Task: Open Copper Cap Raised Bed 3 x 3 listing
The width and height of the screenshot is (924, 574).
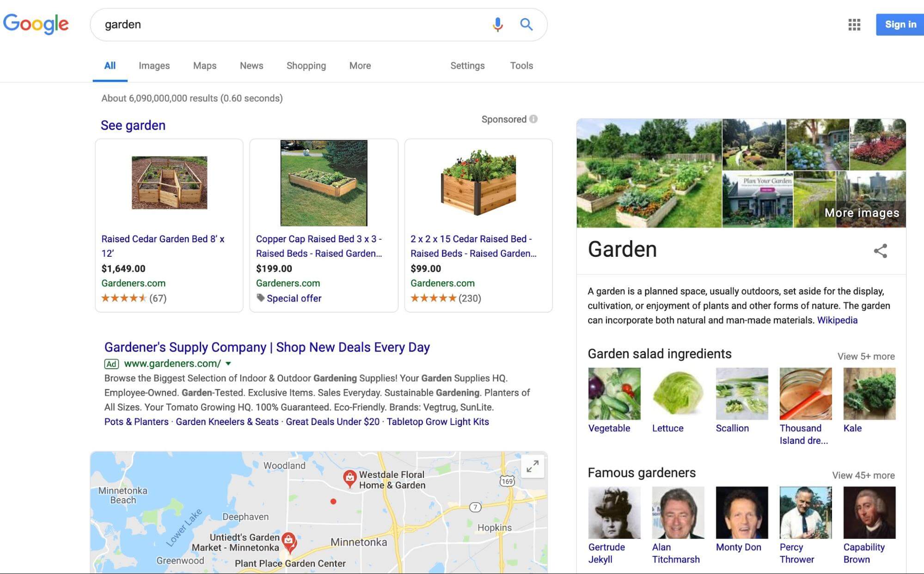Action: [319, 246]
